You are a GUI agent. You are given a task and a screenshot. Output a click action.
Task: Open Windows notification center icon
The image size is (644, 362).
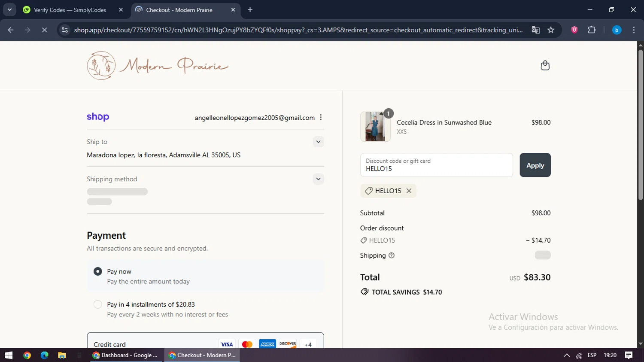click(629, 355)
